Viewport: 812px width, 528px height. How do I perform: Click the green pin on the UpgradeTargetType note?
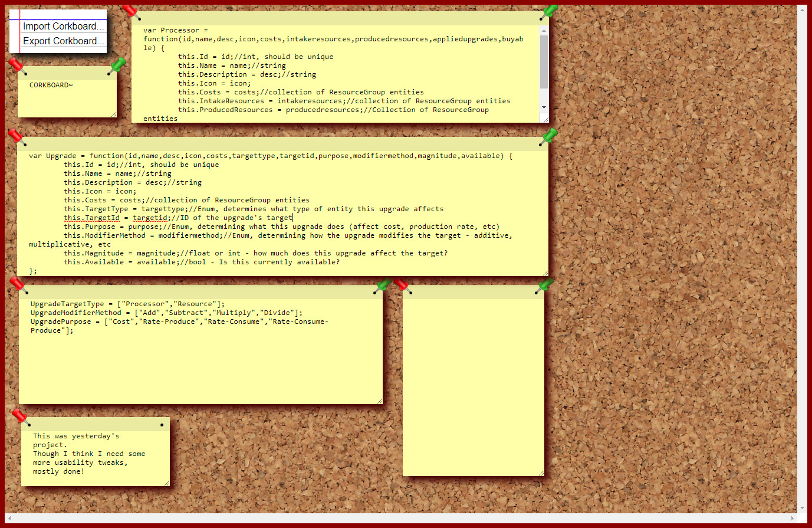click(x=383, y=286)
